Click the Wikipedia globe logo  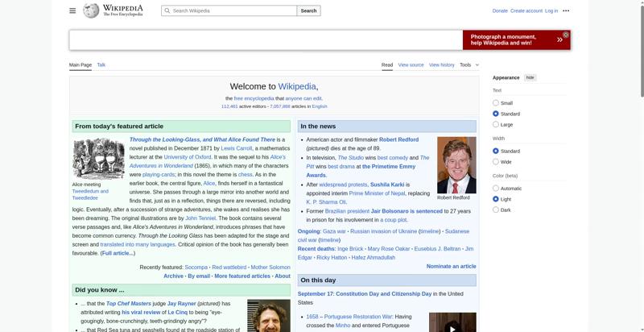pyautogui.click(x=91, y=10)
